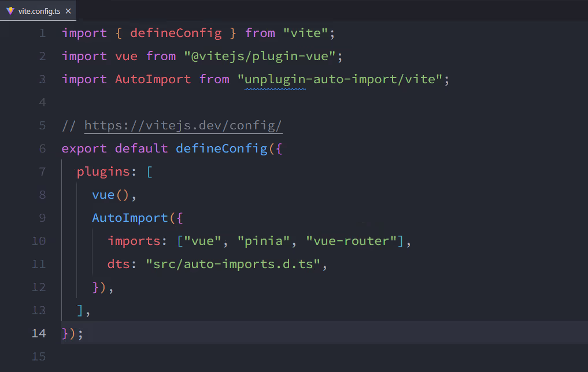Click the AutoImport( call on line 9

click(x=134, y=218)
